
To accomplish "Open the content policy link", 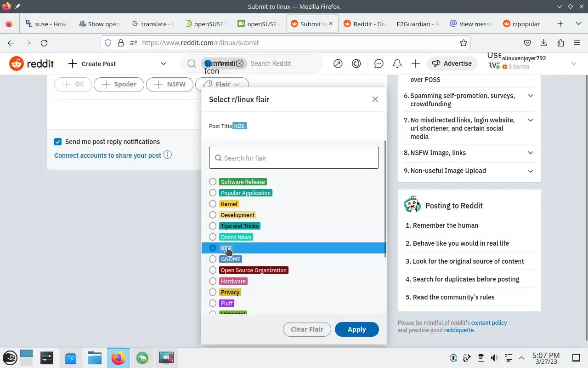I will click(x=489, y=322).
